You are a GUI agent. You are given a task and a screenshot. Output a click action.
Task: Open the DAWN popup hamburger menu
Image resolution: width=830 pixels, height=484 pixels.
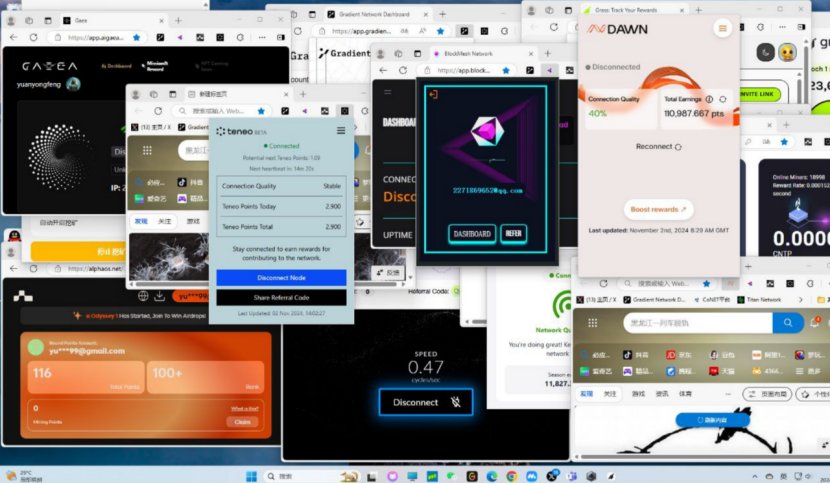pos(722,28)
